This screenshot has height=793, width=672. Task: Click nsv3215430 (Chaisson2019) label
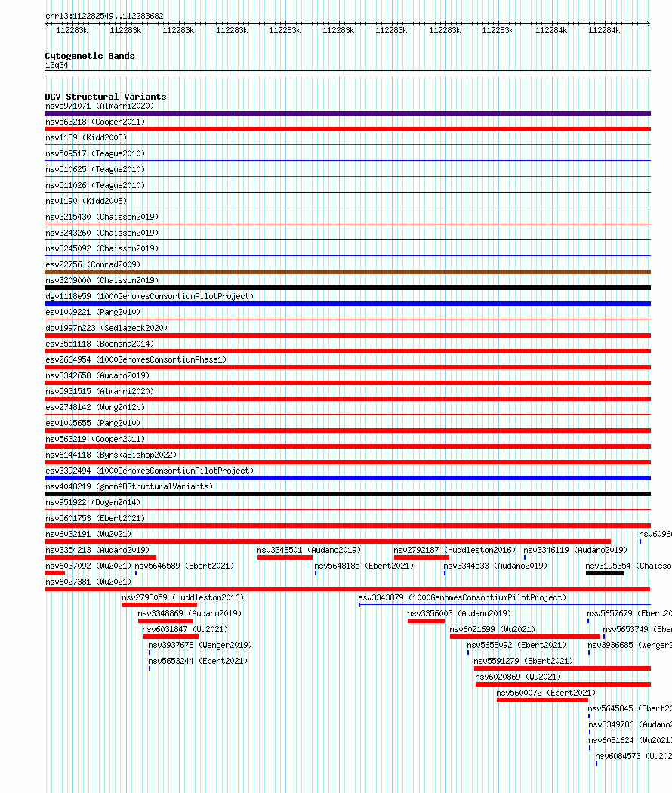tap(102, 217)
